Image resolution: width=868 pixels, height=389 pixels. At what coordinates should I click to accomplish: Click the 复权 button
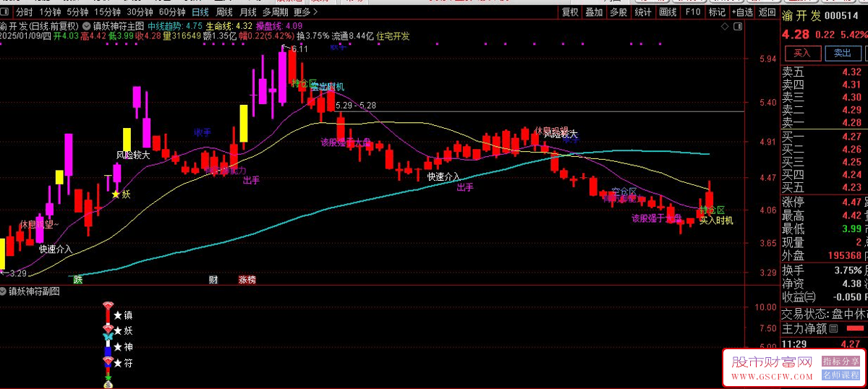point(570,12)
